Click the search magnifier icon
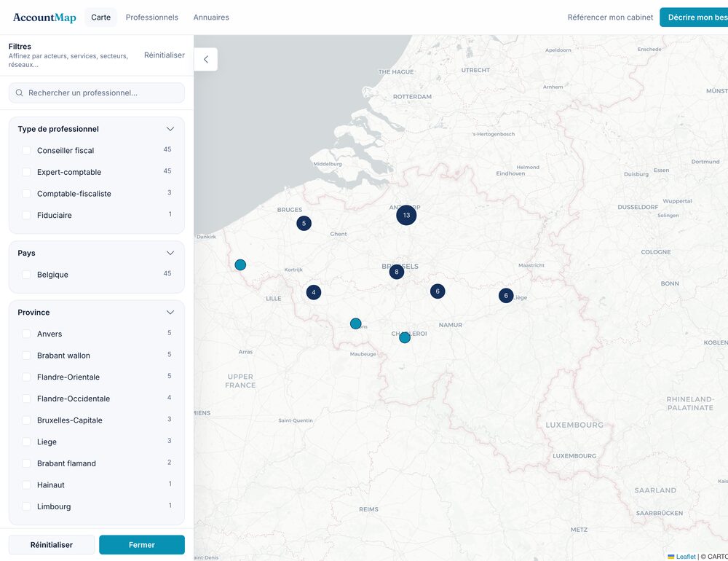 coord(20,93)
